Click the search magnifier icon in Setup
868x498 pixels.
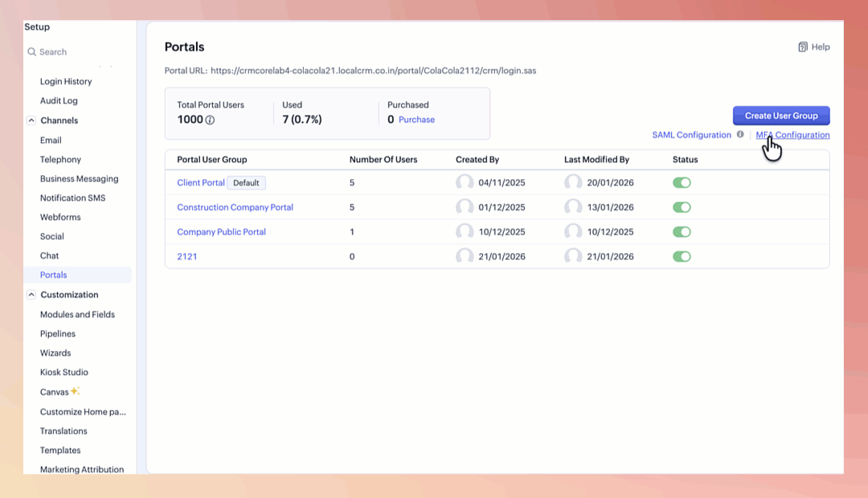[x=32, y=52]
